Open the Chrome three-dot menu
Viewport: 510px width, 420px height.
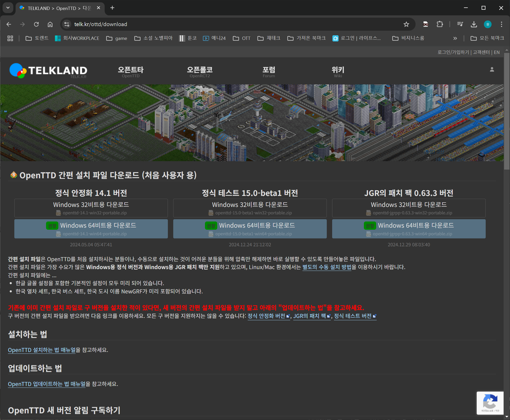coord(501,24)
